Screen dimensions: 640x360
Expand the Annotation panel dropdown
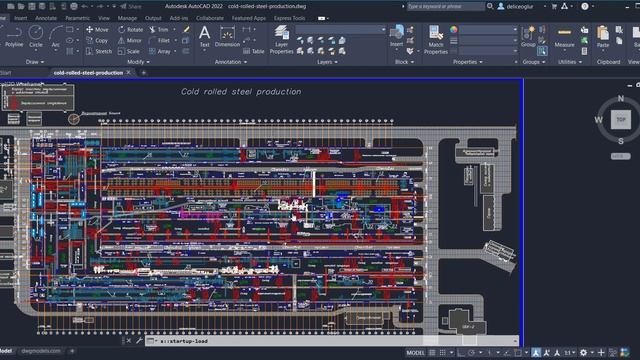click(x=231, y=62)
